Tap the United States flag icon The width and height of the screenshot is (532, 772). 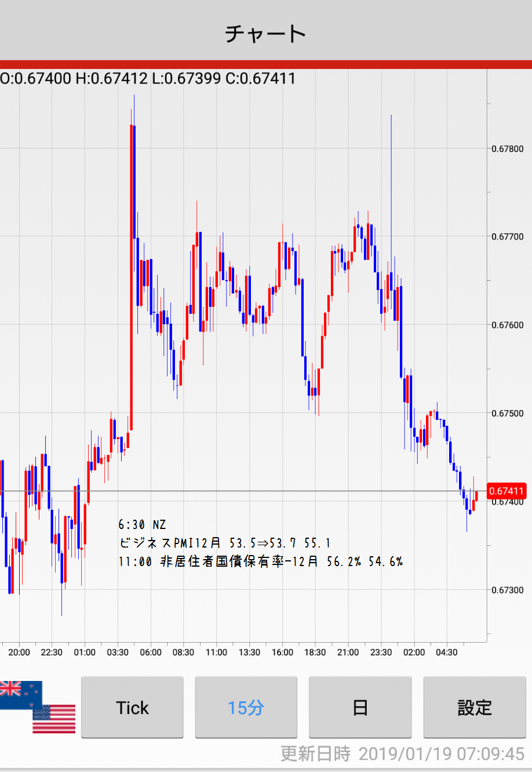[x=55, y=719]
